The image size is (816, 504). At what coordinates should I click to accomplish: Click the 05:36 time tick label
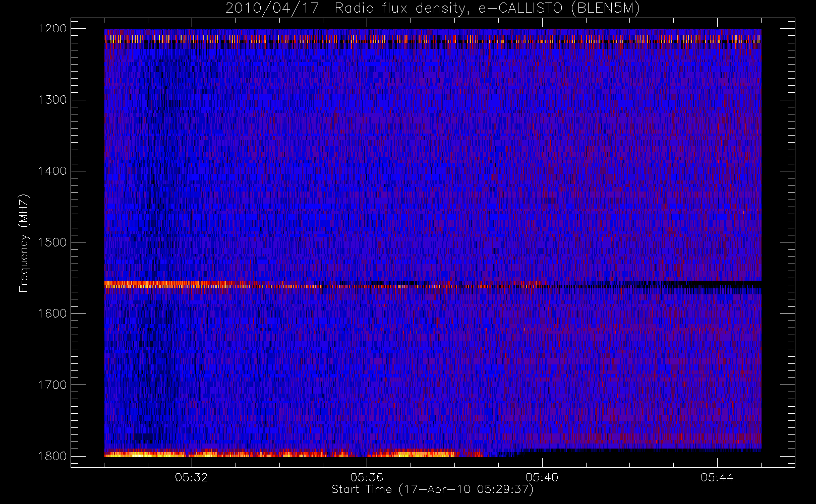point(367,477)
